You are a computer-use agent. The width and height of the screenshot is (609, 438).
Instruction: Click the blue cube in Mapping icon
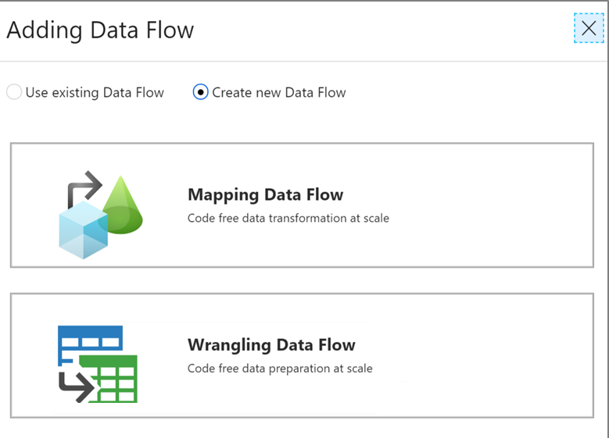pyautogui.click(x=82, y=232)
